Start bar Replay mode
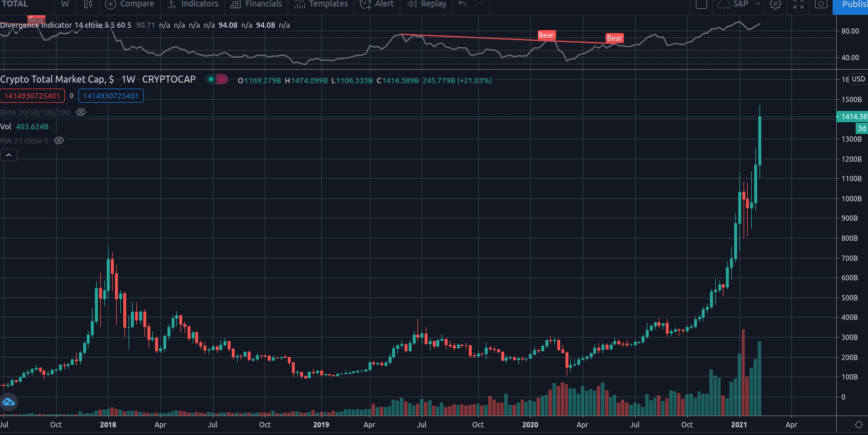The image size is (868, 435). [428, 4]
